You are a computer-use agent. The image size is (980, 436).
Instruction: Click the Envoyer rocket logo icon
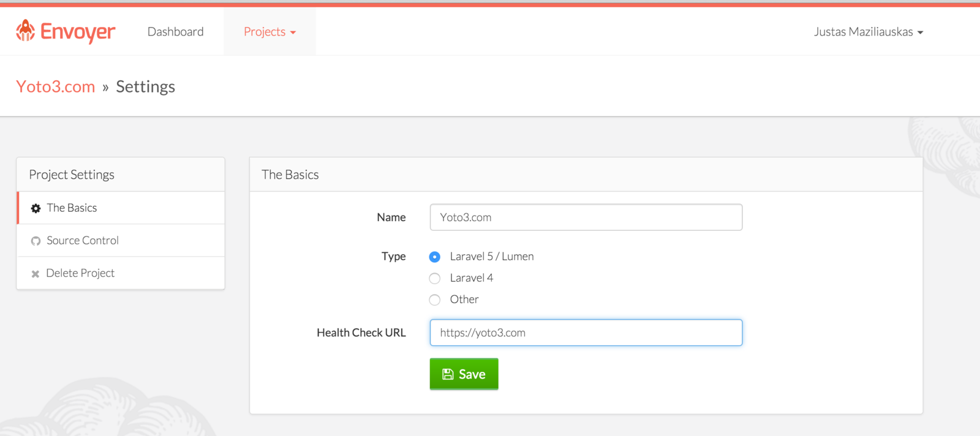25,31
